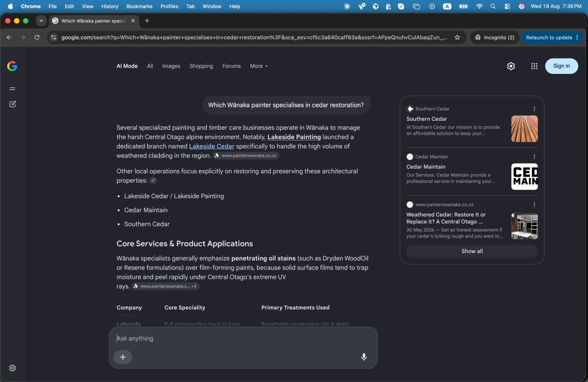This screenshot has height=382, width=588.
Task: Open the Wi-Fi status menu
Action: (479, 6)
